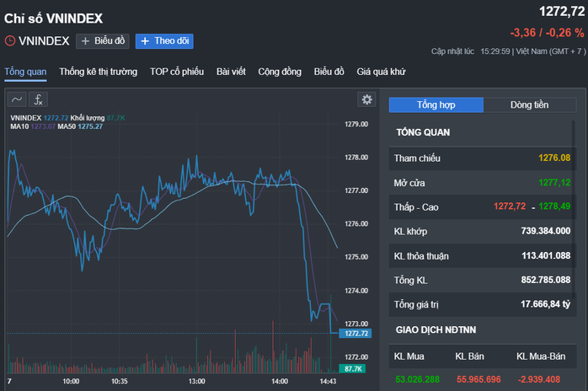
Task: Select the line chart type icon
Action: click(x=17, y=99)
